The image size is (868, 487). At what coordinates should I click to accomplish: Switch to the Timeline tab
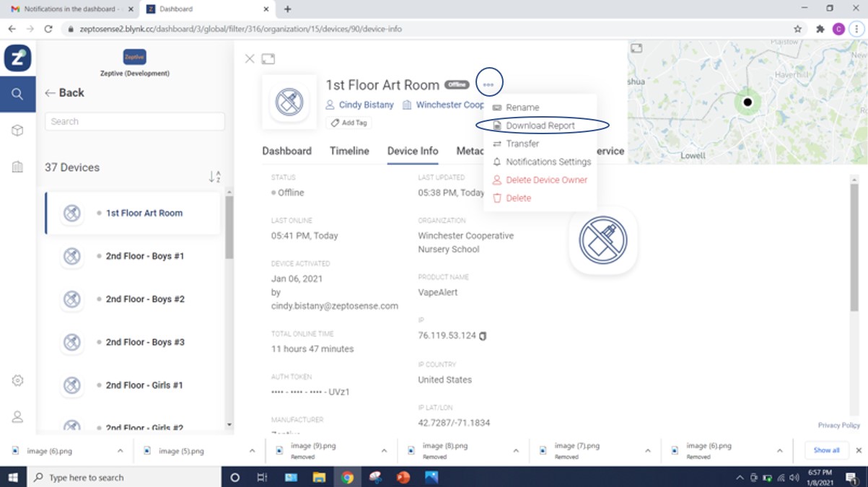349,151
